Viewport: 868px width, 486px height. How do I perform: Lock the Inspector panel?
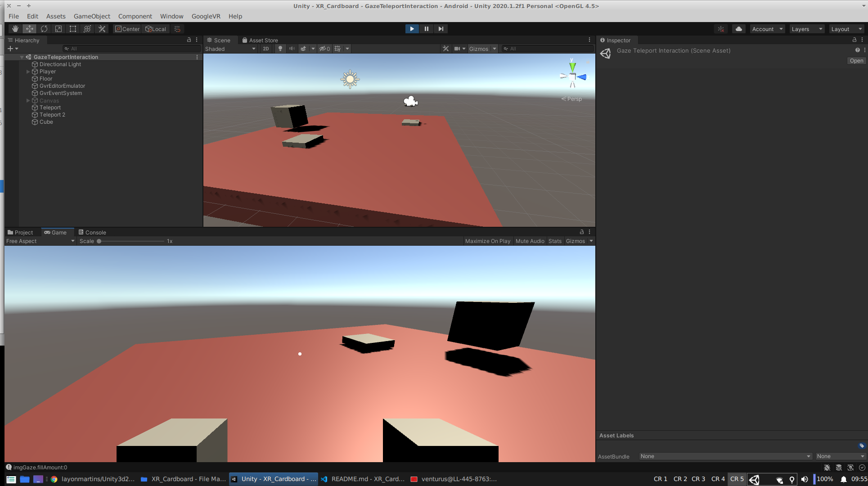point(855,40)
